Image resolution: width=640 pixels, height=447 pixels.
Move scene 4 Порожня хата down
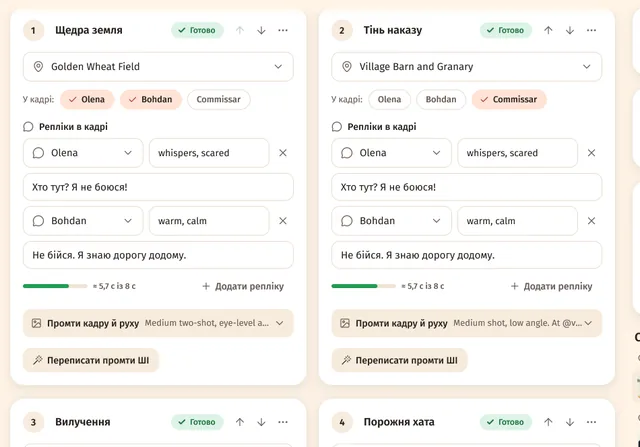click(570, 422)
